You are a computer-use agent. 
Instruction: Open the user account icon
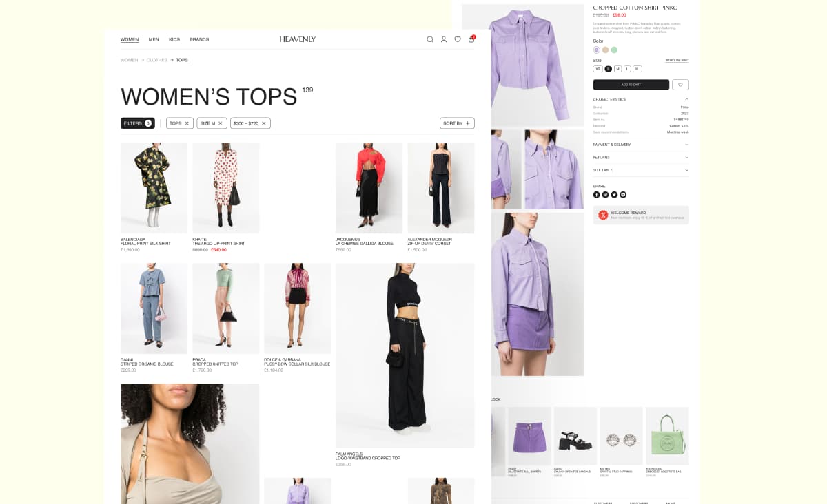[444, 39]
